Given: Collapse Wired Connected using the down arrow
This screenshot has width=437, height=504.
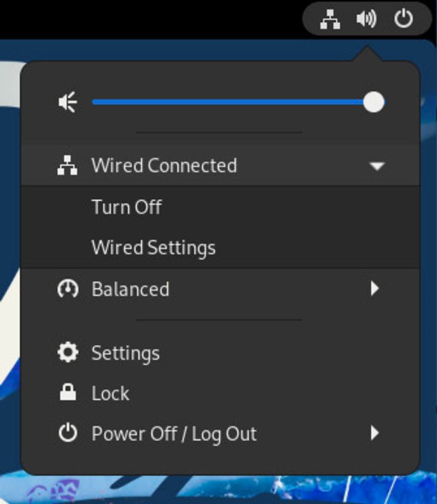Looking at the screenshot, I should tap(376, 166).
